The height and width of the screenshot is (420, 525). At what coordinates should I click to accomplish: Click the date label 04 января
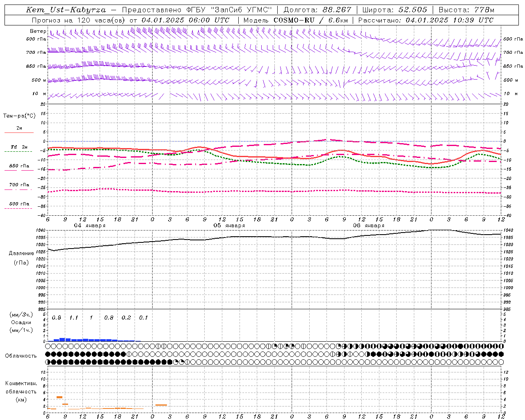[89, 226]
